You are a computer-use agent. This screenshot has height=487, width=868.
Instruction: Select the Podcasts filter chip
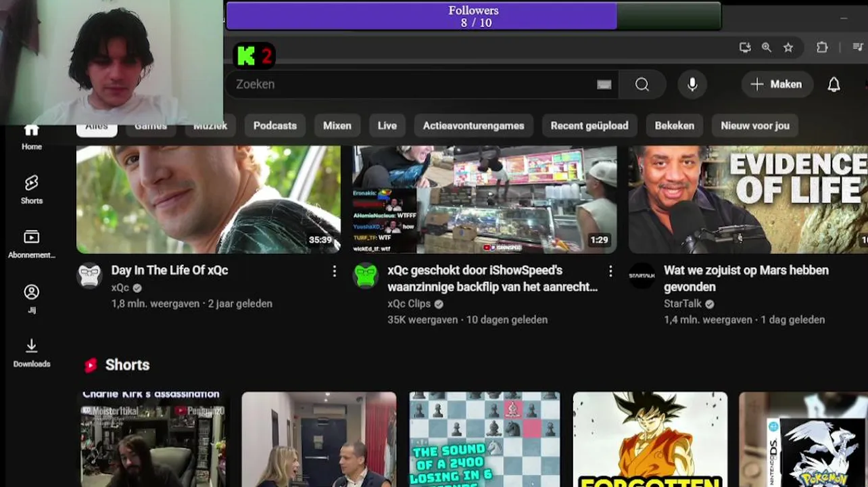(275, 126)
